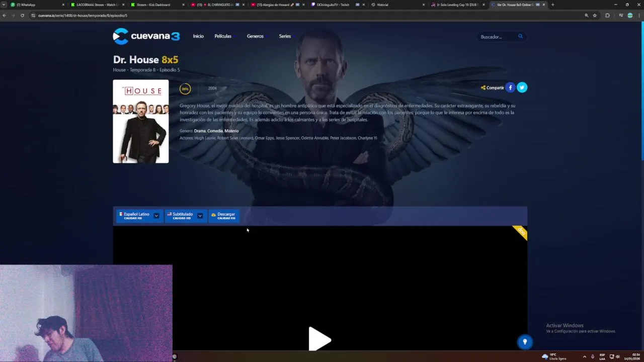Open actor Hugh Laurie link
Image resolution: width=644 pixels, height=362 pixels.
click(x=205, y=138)
